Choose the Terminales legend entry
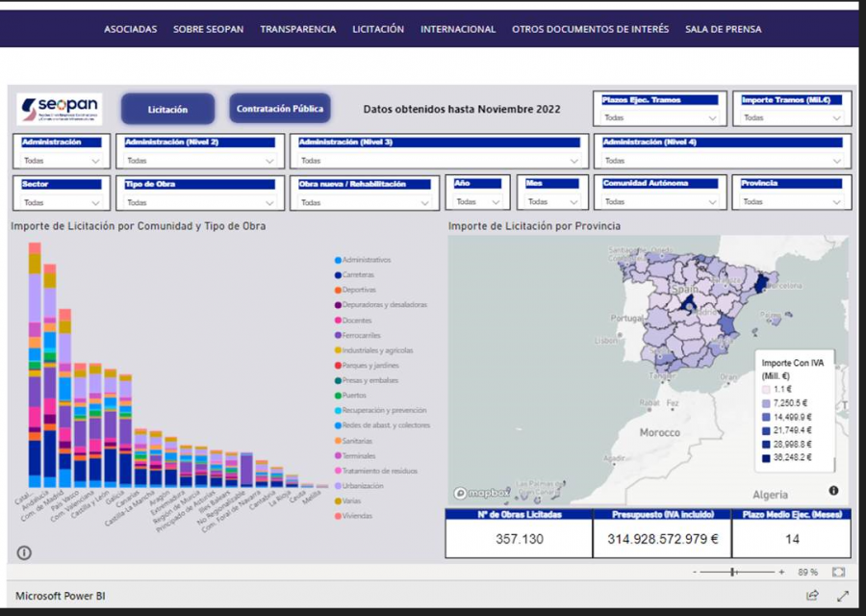This screenshot has height=616, width=866. (x=355, y=456)
